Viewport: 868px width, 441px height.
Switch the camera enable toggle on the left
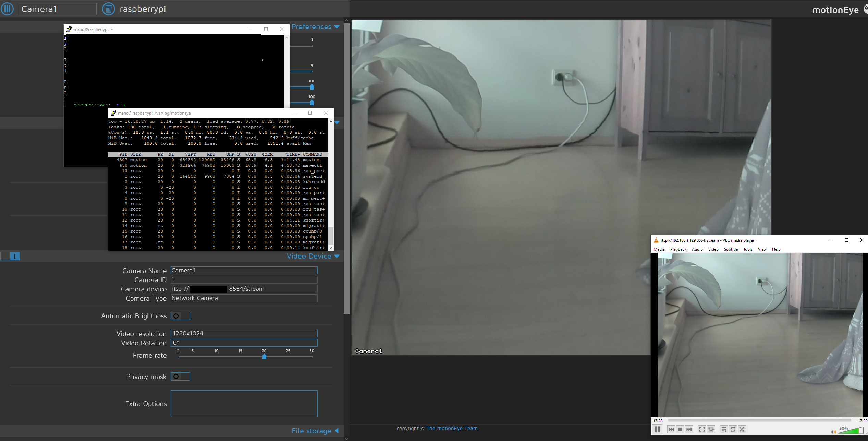[x=10, y=256]
